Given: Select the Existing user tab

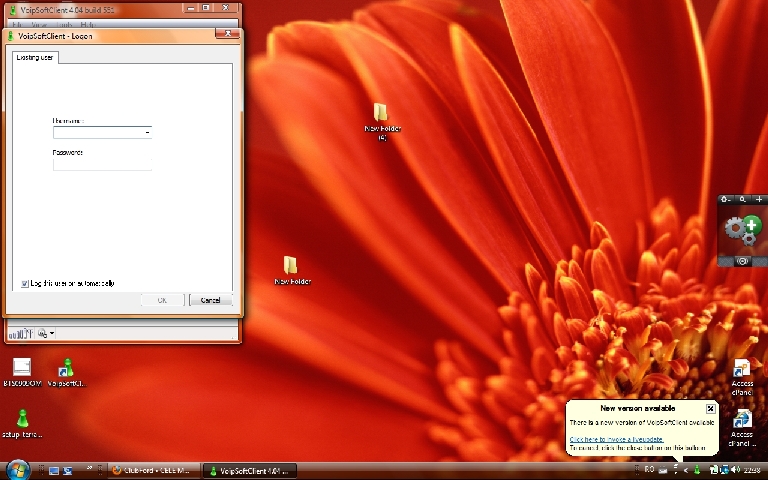Looking at the screenshot, I should coord(36,57).
